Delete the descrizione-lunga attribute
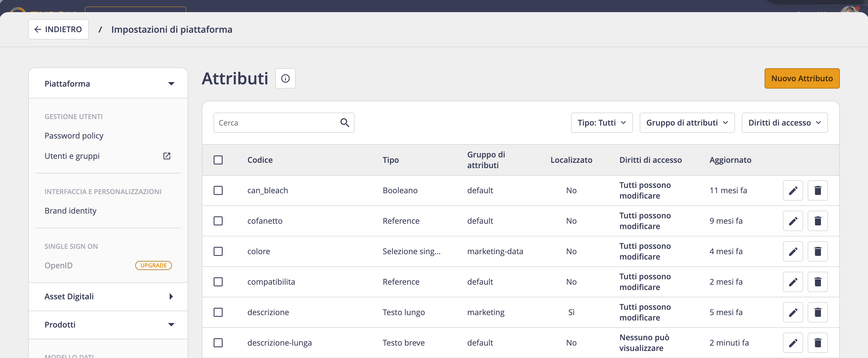 point(818,343)
